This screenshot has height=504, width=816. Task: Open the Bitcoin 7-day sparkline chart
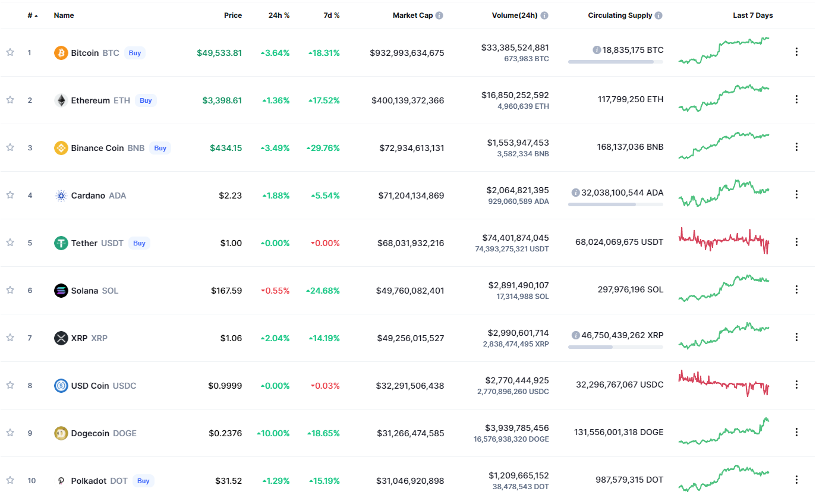click(724, 51)
